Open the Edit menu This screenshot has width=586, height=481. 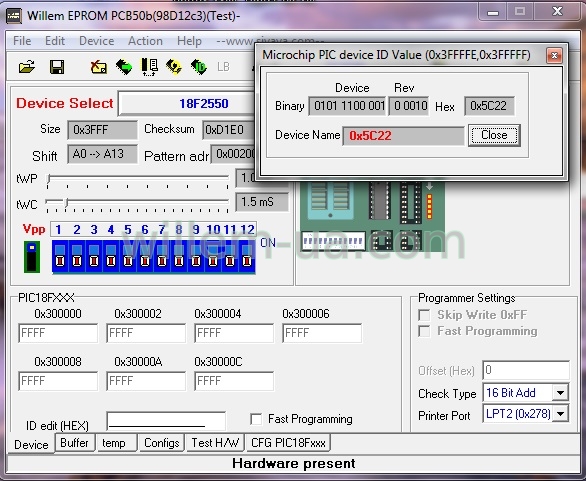click(55, 41)
